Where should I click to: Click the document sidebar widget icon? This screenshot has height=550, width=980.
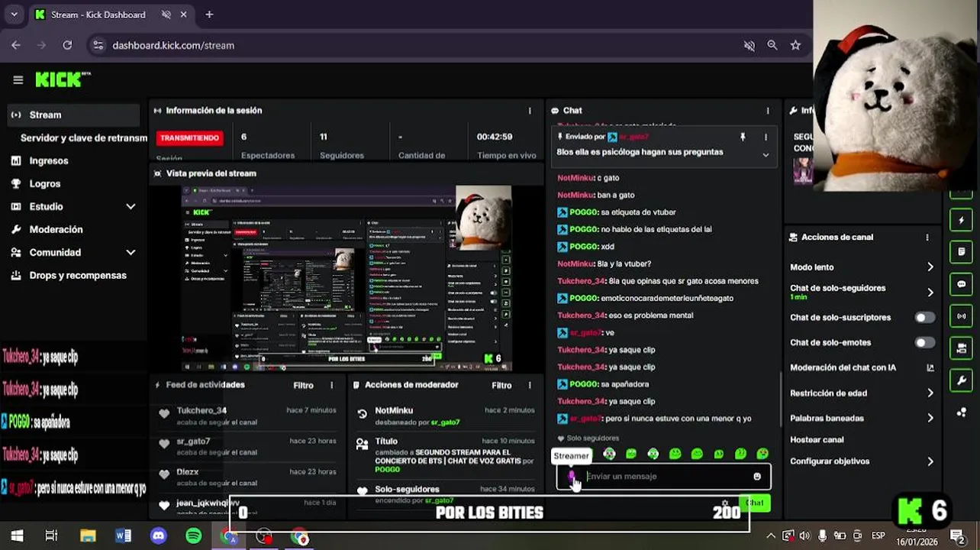(x=962, y=252)
